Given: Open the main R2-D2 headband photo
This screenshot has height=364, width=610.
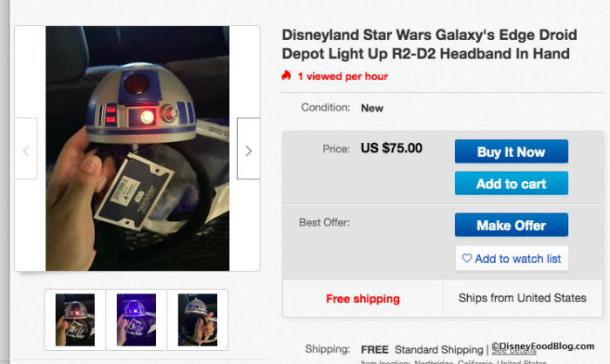Looking at the screenshot, I should click(137, 148).
